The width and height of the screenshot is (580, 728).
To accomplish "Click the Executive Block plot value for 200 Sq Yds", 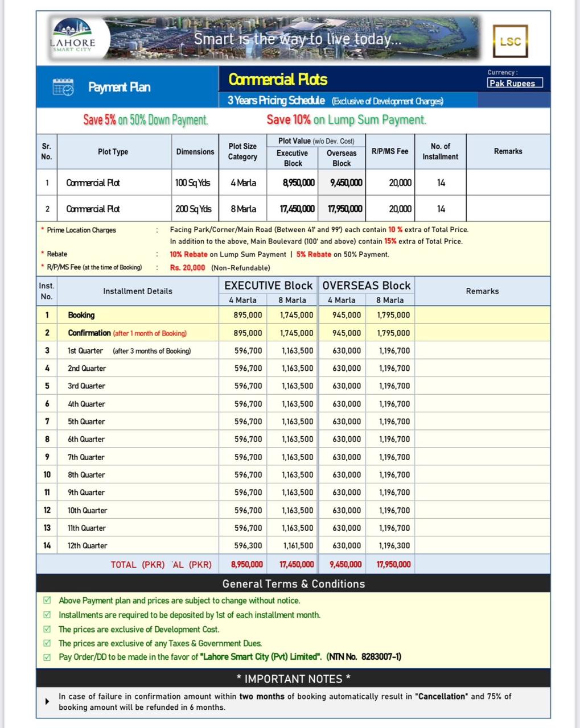I will 297,209.
